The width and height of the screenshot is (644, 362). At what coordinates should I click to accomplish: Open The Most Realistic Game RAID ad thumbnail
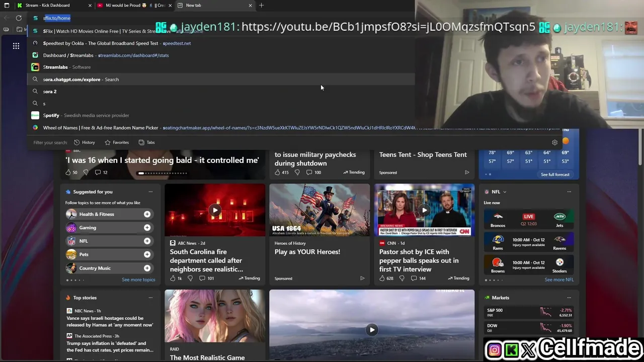click(215, 316)
